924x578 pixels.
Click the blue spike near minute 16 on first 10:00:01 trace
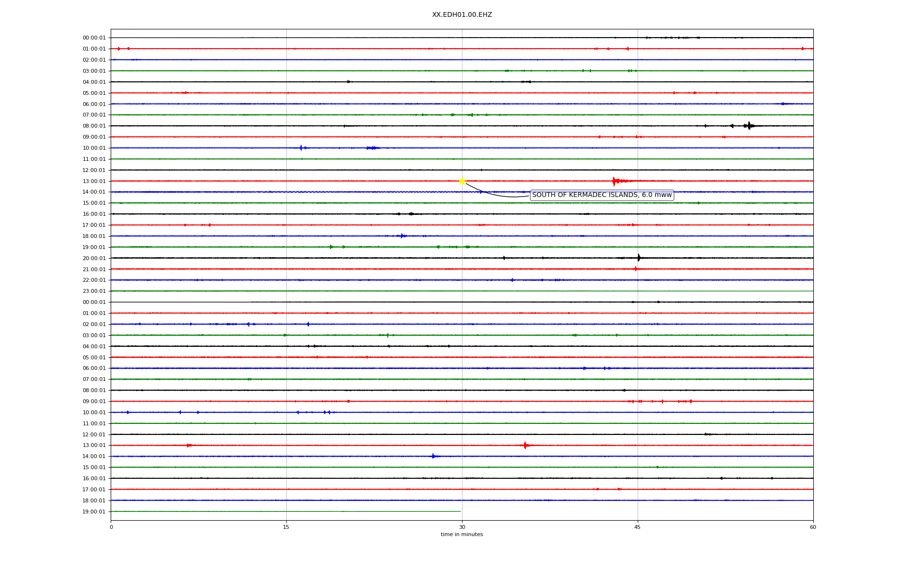301,148
